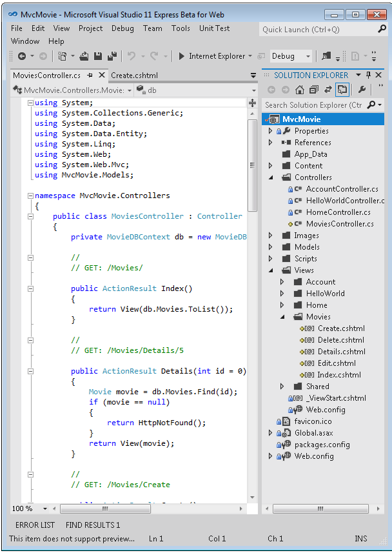
Task: Click the Find in Files toolbar icon
Action: 326,56
